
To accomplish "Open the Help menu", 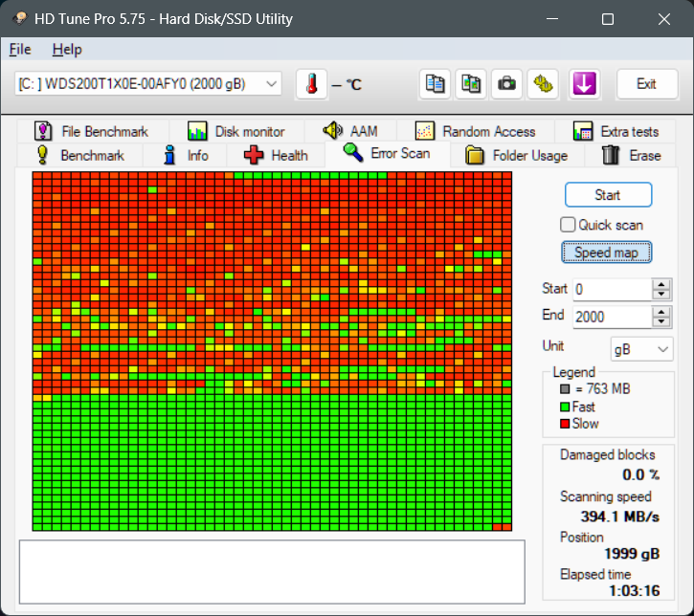I will pyautogui.click(x=67, y=49).
